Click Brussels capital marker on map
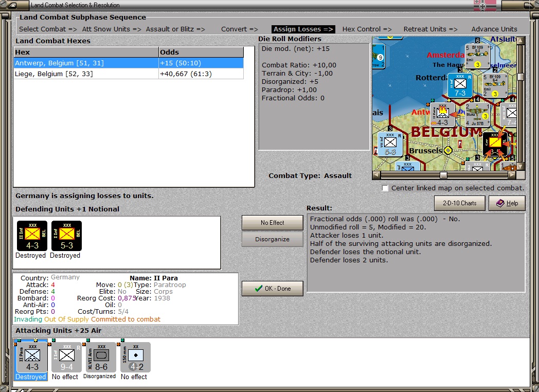 click(x=448, y=150)
